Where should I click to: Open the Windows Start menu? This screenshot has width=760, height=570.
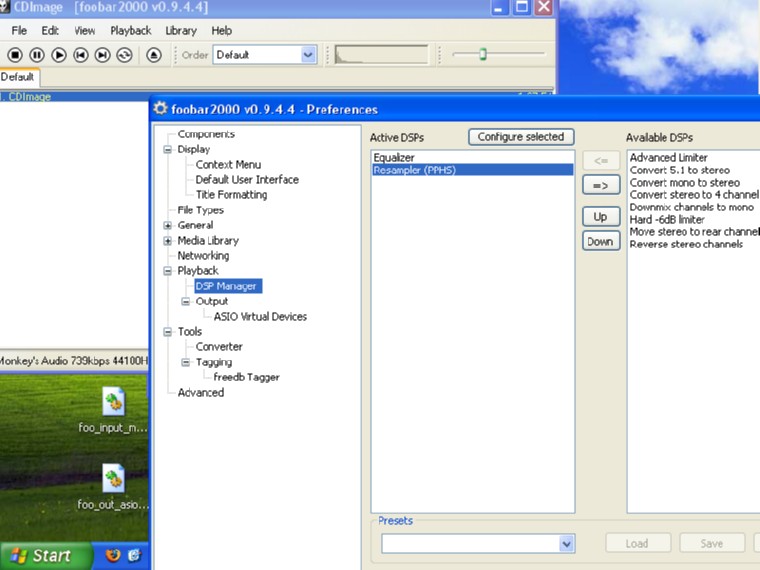45,556
